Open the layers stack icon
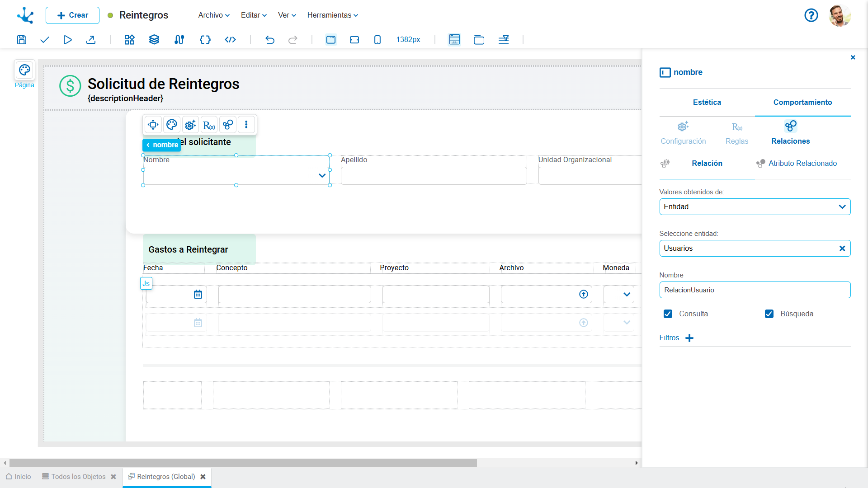Viewport: 868px width, 488px height. (154, 40)
